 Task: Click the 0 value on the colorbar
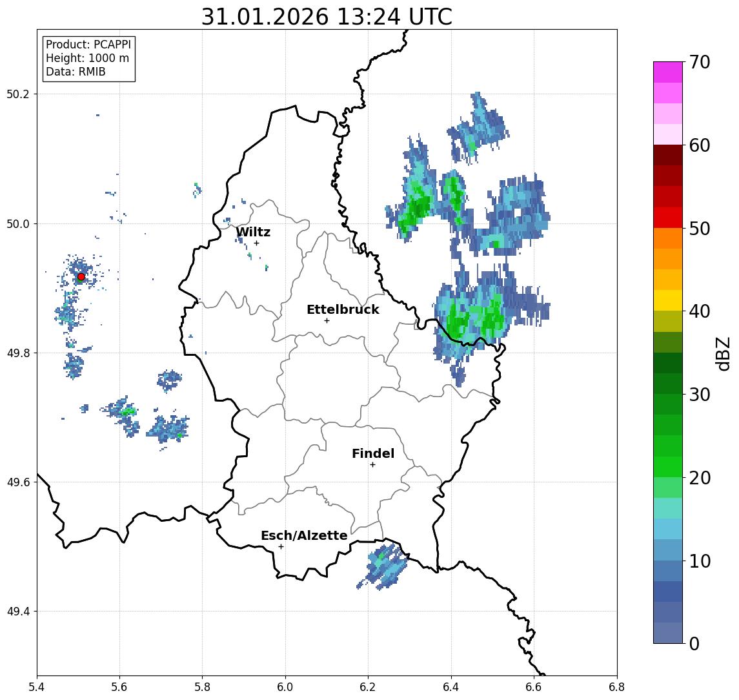click(x=694, y=643)
